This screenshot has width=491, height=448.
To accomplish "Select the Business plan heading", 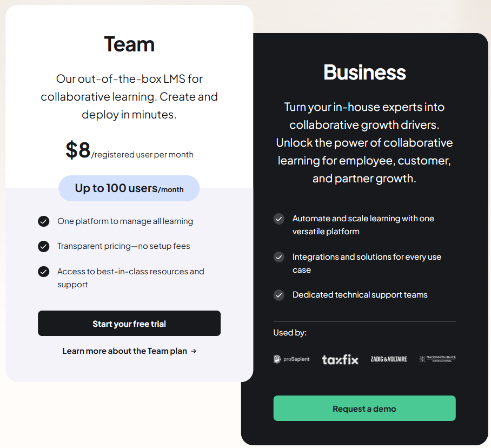I will pos(364,73).
